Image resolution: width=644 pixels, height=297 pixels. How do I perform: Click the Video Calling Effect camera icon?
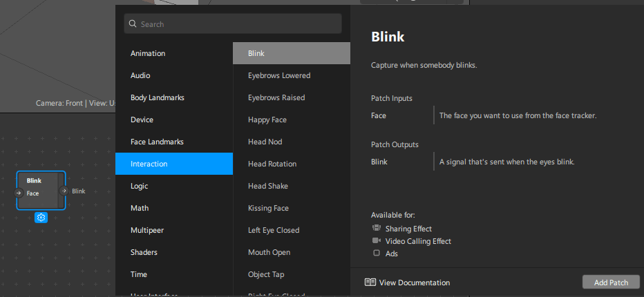click(x=377, y=241)
